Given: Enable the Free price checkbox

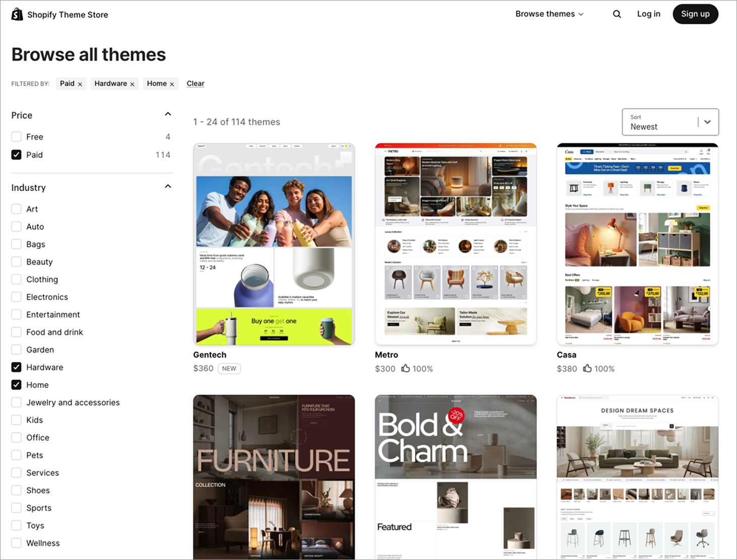Looking at the screenshot, I should click(x=16, y=136).
